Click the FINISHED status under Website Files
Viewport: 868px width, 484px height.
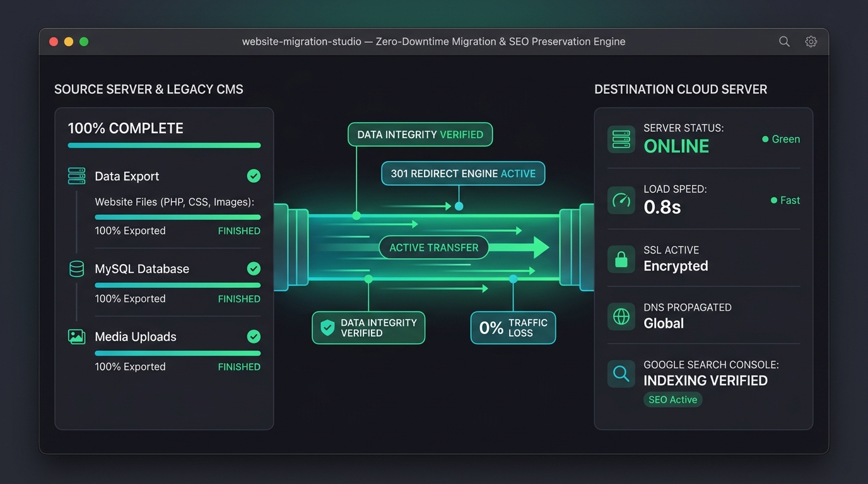(239, 231)
